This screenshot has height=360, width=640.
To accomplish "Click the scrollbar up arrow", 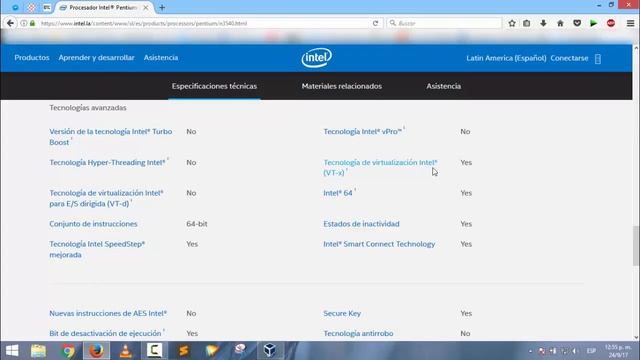I will (x=636, y=48).
